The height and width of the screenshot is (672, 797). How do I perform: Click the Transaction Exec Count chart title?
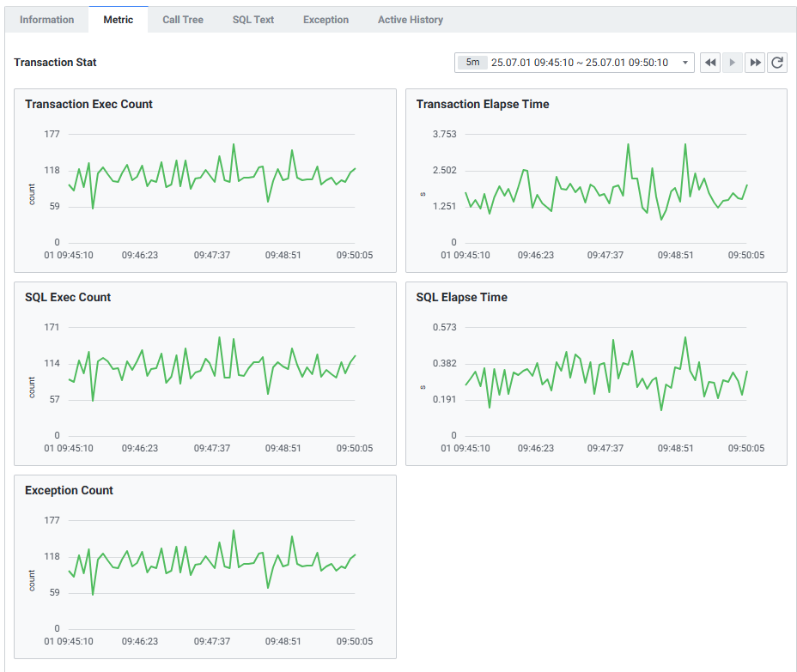point(88,104)
